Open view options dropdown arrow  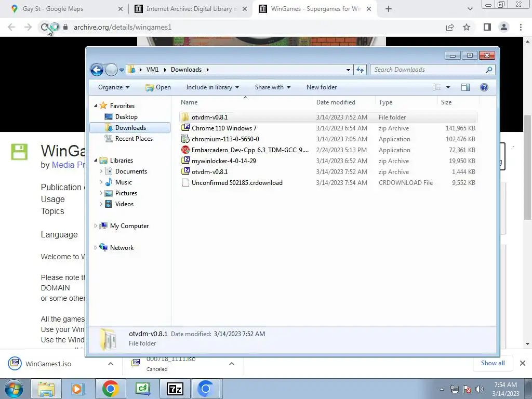click(x=448, y=87)
